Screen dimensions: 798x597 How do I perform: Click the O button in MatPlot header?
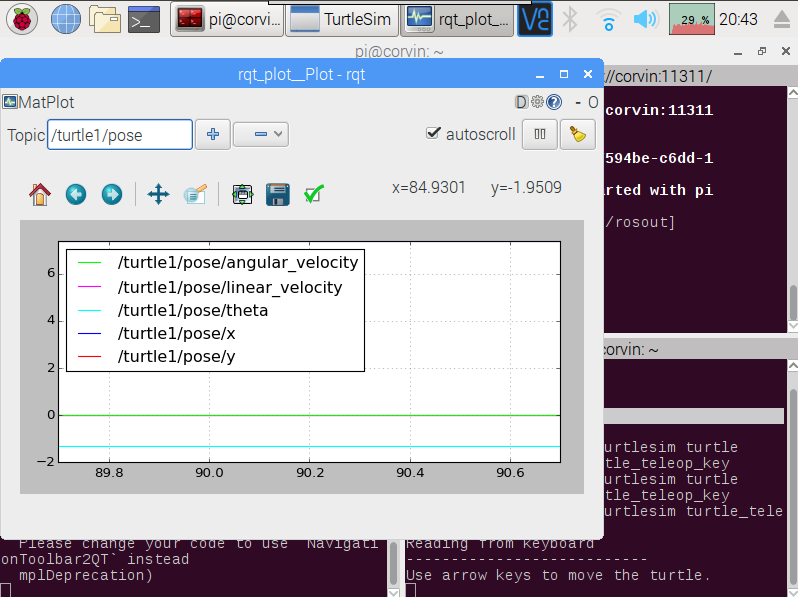[x=593, y=102]
